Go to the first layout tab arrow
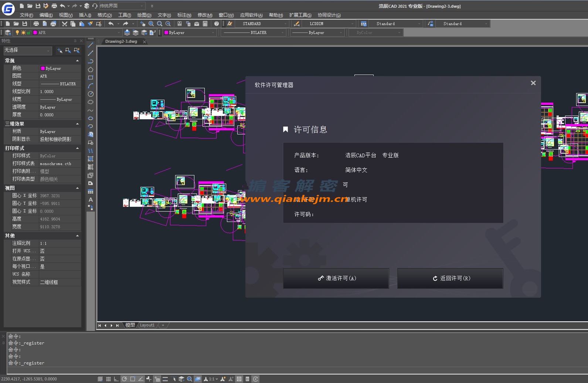Image resolution: width=588 pixels, height=383 pixels. [x=99, y=325]
